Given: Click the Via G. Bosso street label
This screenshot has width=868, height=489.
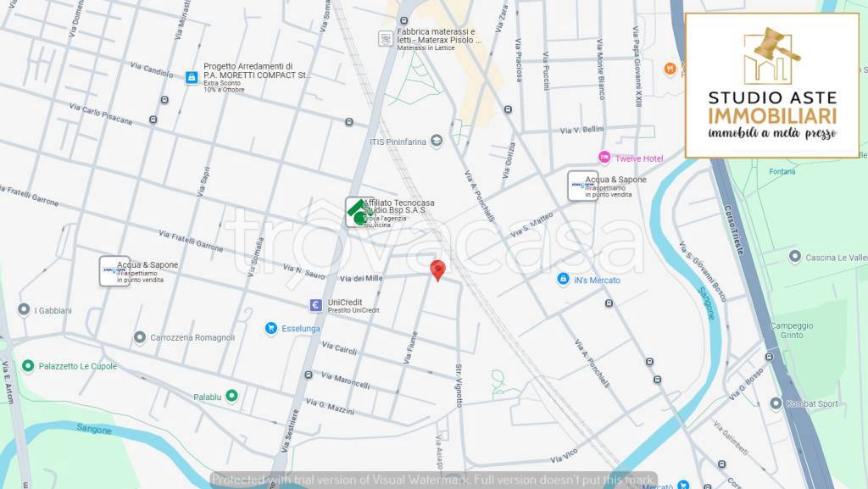Looking at the screenshot, I should (746, 384).
